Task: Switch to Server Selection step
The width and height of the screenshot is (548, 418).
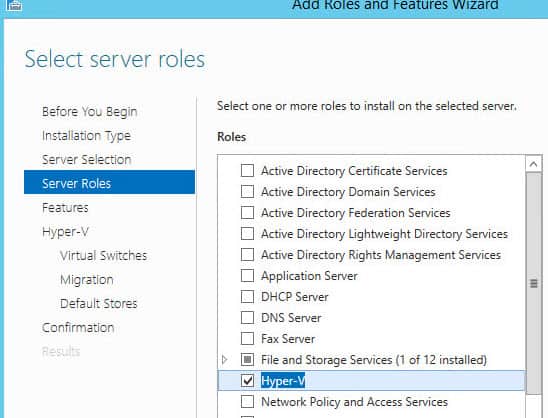Action: (x=86, y=160)
